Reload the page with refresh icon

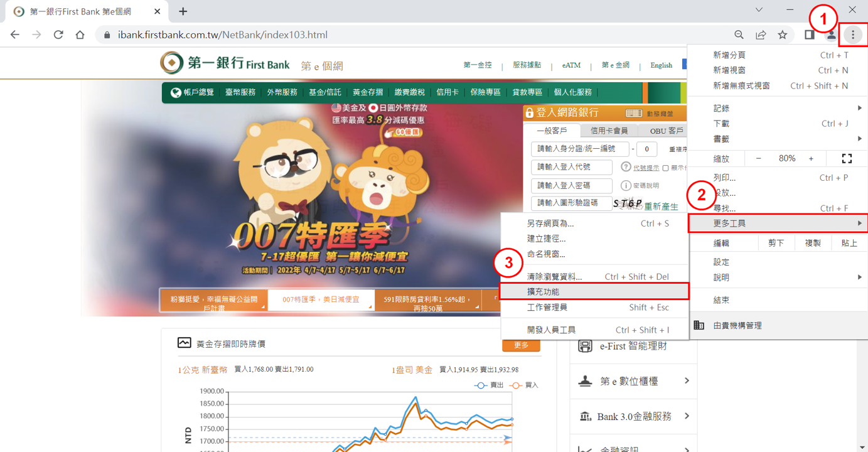58,35
